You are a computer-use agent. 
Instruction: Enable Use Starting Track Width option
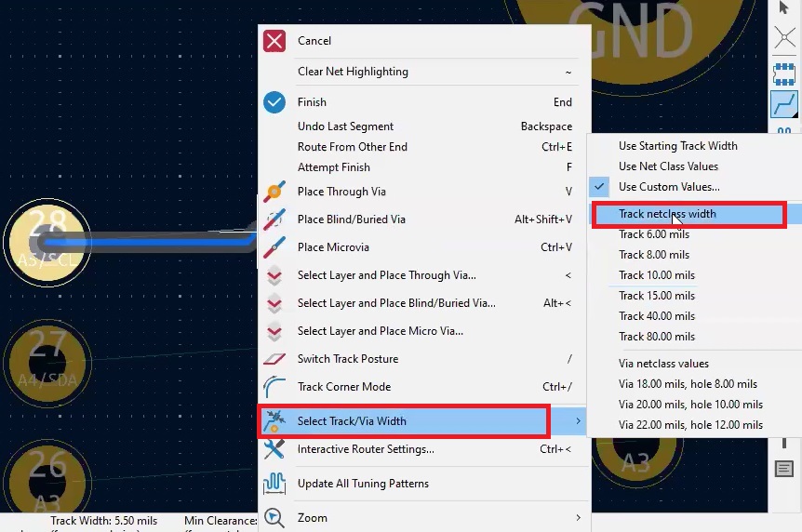677,146
